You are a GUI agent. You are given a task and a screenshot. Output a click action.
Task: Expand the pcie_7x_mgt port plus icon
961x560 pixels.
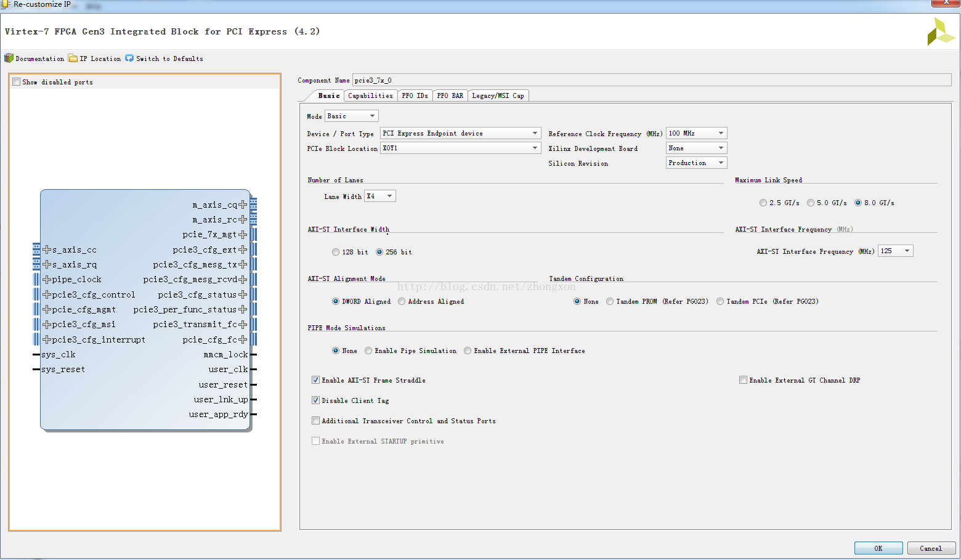(243, 235)
